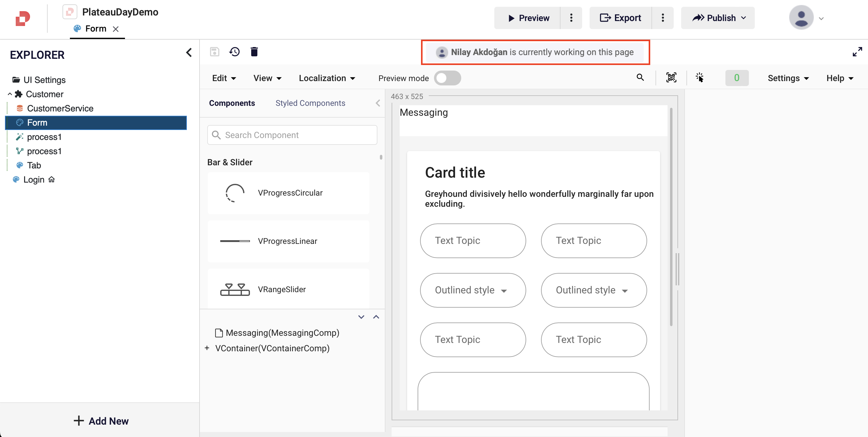Click the Export button

tap(620, 18)
